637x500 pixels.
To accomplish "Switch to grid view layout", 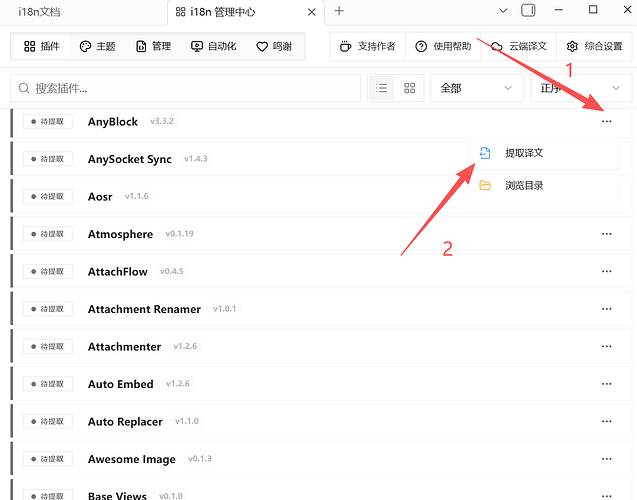I will 410,88.
